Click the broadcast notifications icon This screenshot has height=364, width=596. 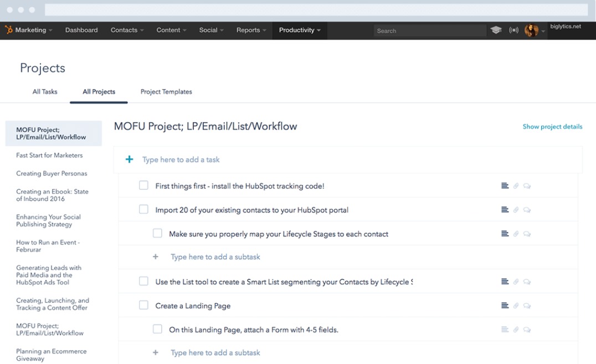(x=513, y=30)
